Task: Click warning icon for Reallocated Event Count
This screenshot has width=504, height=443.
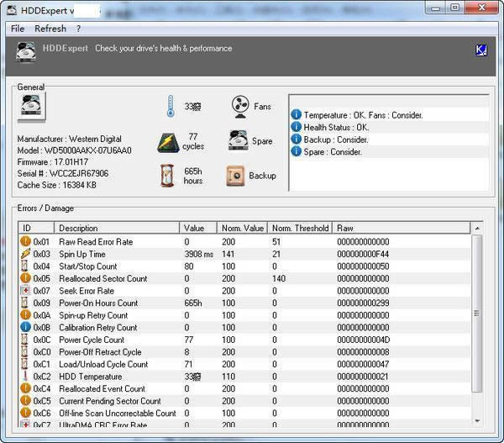Action: [25, 388]
